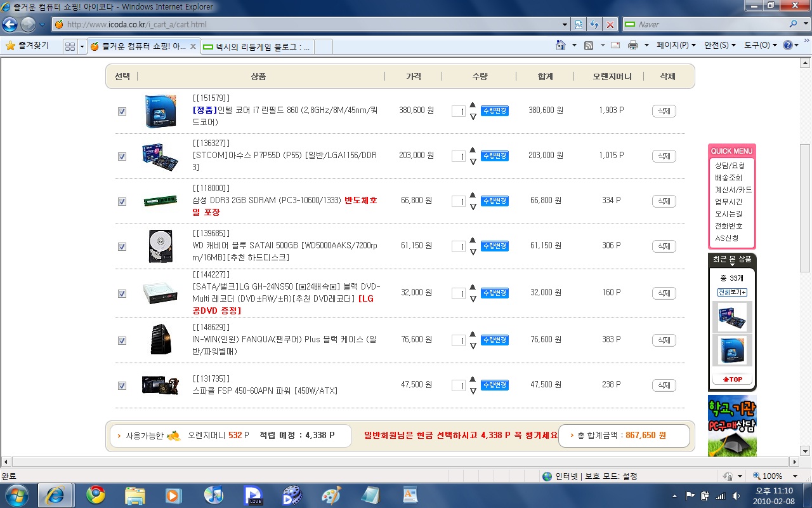Open the Paint palette icon on the taskbar
This screenshot has height=508, width=812.
[x=332, y=495]
